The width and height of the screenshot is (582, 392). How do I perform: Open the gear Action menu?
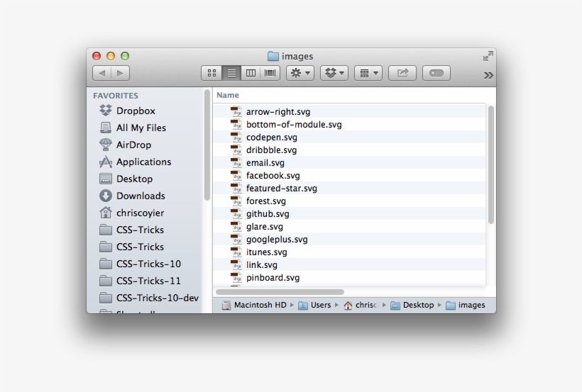[x=300, y=73]
